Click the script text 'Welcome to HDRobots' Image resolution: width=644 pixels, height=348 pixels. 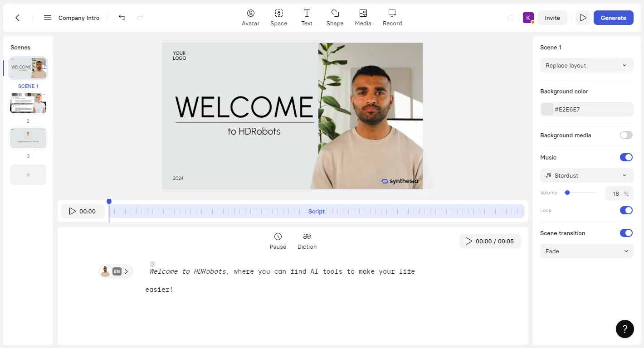click(188, 271)
